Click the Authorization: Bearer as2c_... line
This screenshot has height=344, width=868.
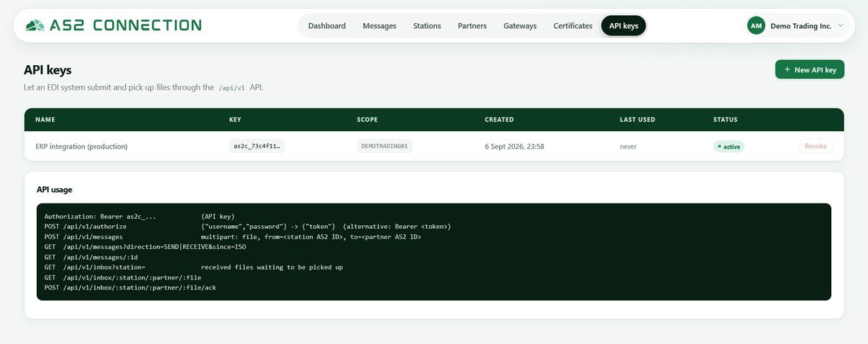[140, 217]
